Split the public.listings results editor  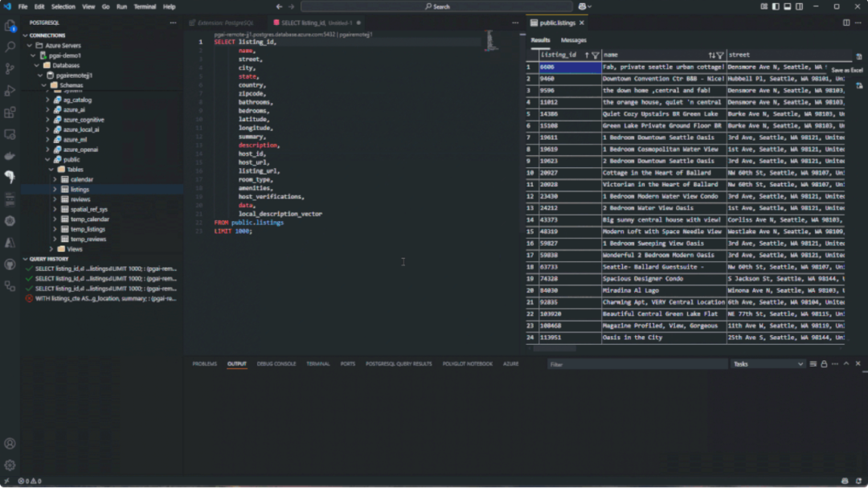pos(846,23)
